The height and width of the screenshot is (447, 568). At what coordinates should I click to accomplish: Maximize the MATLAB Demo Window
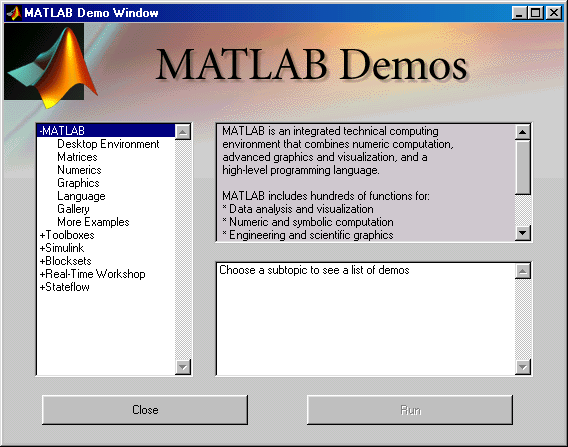point(535,13)
